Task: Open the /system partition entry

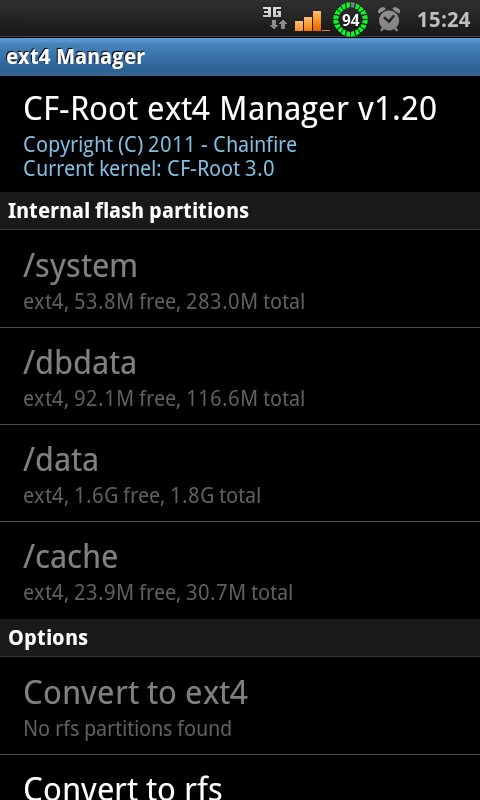Action: click(240, 279)
